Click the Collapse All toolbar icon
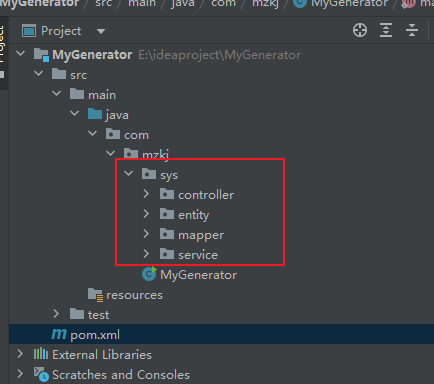This screenshot has width=434, height=384. point(412,30)
